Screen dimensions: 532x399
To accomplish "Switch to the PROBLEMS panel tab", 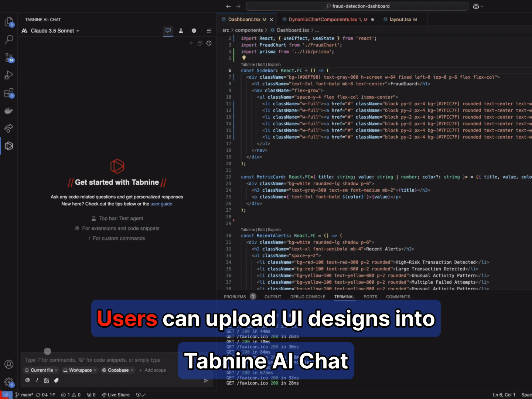I will (235, 297).
